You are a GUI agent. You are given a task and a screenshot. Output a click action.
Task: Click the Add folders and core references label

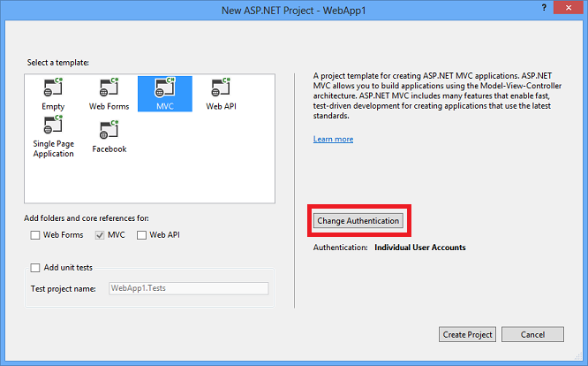[87, 218]
